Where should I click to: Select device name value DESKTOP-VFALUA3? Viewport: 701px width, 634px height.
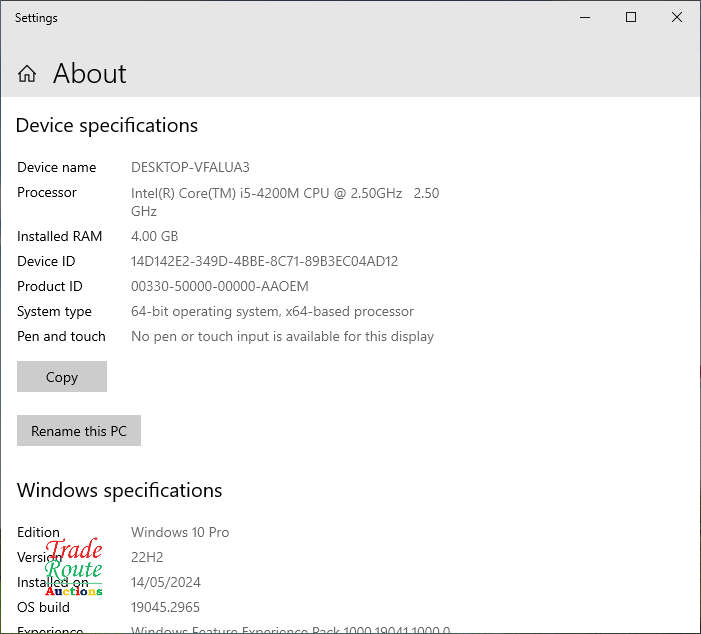(190, 167)
